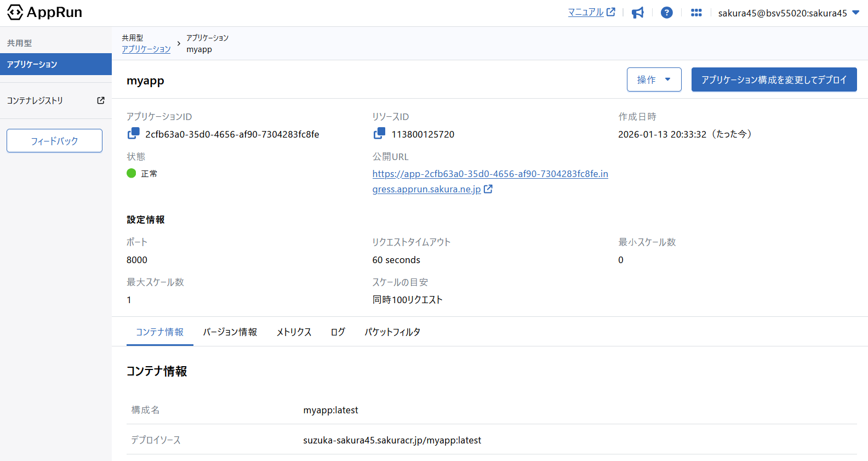Click the external link icon after the public URL
The height and width of the screenshot is (461, 868).
pos(488,189)
